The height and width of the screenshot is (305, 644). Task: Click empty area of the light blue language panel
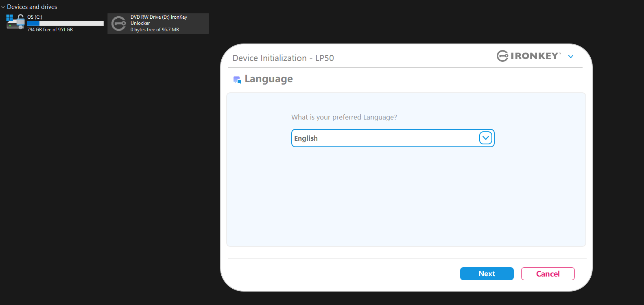tap(406, 199)
